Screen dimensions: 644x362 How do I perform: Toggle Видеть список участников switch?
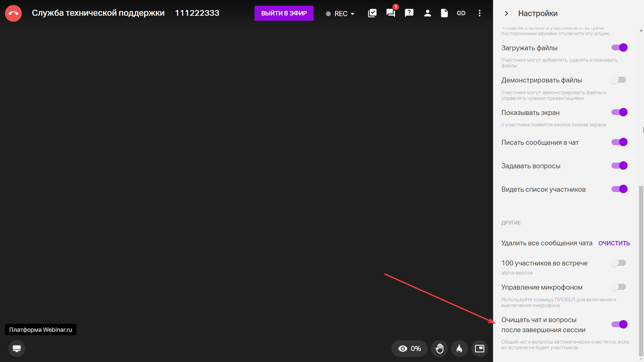tap(619, 189)
